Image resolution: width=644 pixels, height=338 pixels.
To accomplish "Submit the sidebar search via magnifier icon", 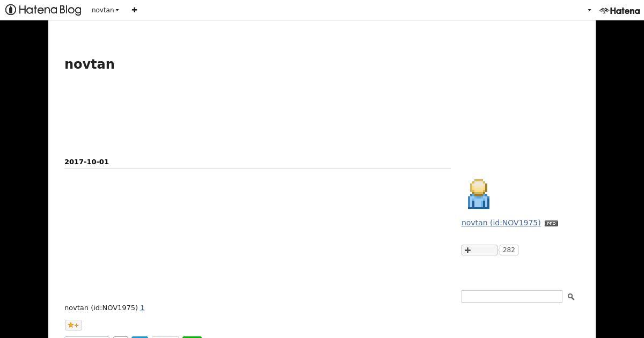I will tap(571, 297).
